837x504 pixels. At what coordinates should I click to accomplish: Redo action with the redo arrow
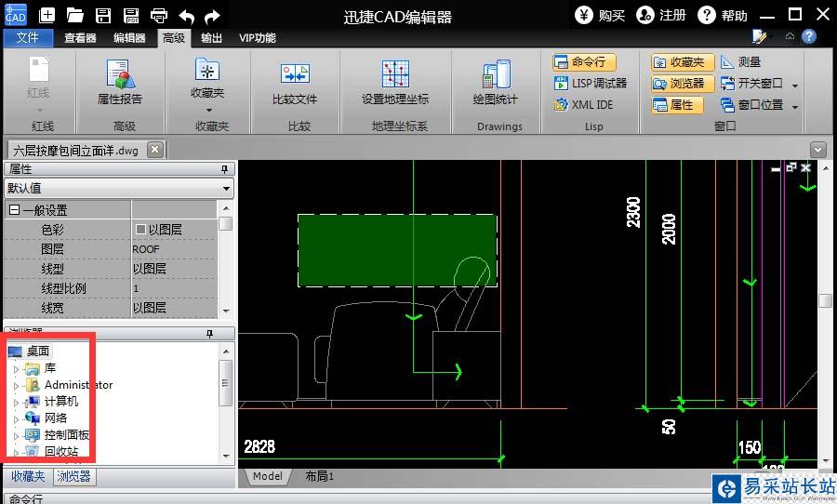click(212, 16)
